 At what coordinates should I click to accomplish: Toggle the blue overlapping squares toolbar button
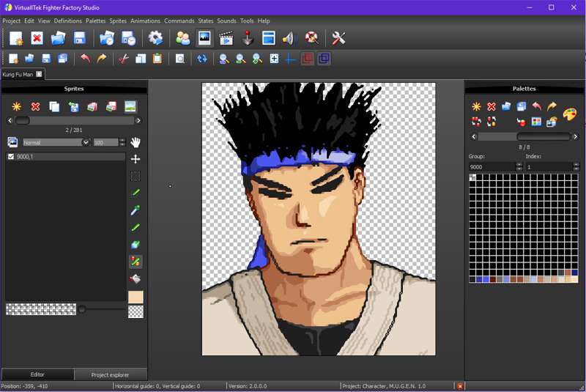[324, 59]
